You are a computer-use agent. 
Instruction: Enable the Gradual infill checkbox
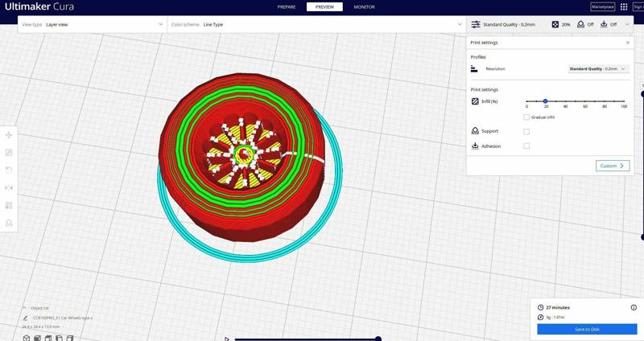pyautogui.click(x=526, y=117)
